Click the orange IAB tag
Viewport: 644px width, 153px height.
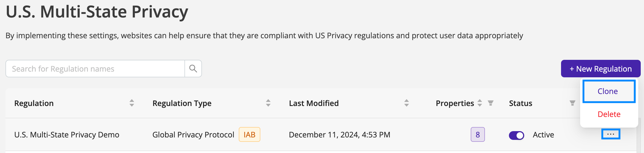pos(249,134)
